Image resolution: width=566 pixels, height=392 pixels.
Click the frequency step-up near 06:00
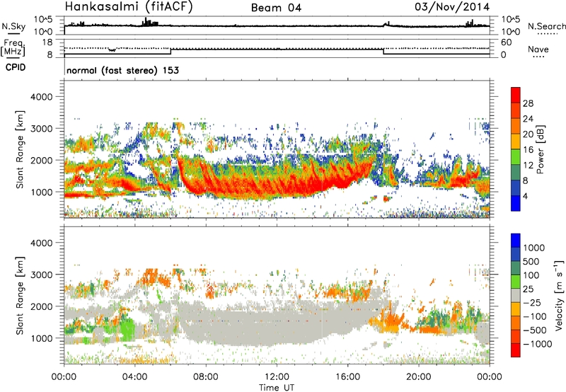coord(171,51)
